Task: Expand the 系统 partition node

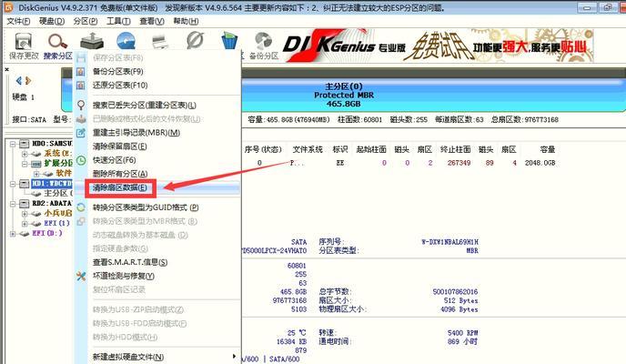Action: click(x=25, y=153)
